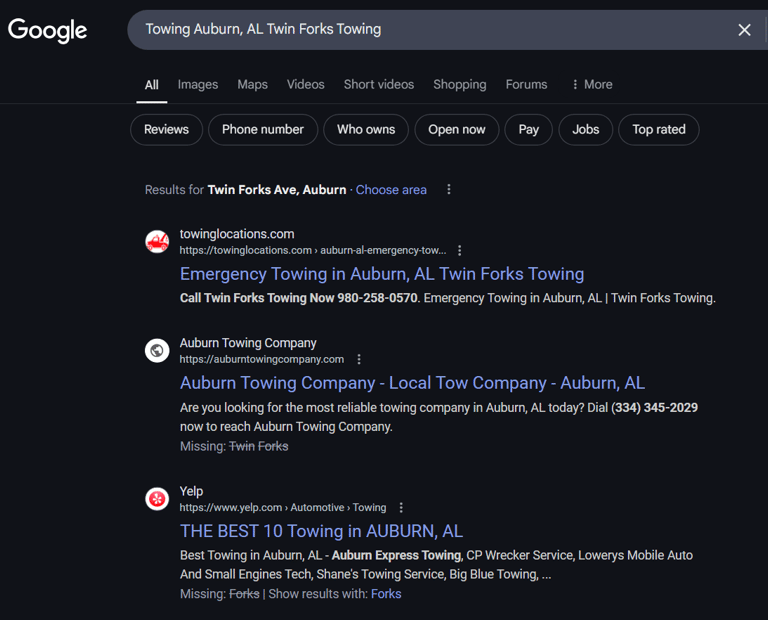This screenshot has width=768, height=620.
Task: Open the Yelp result options menu
Action: click(401, 508)
